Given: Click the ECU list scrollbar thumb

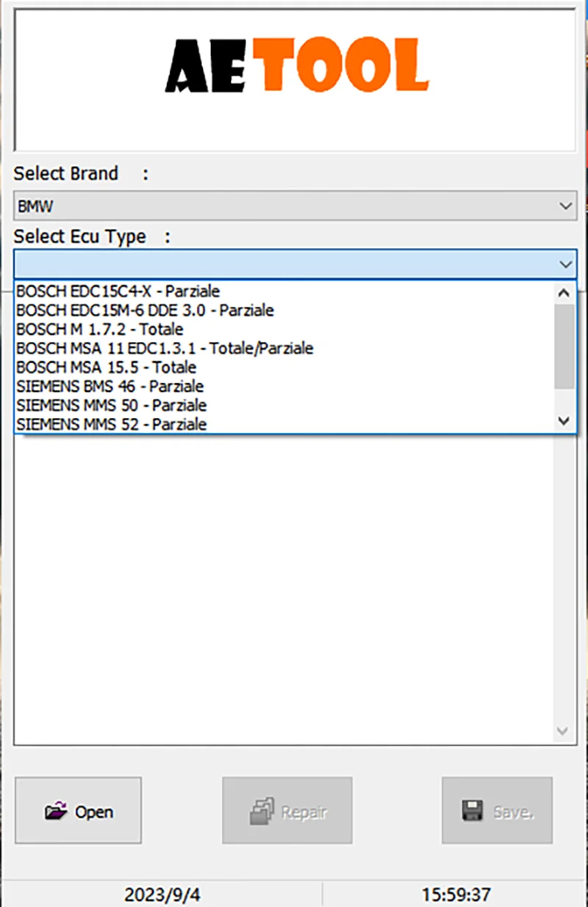Looking at the screenshot, I should (x=564, y=346).
